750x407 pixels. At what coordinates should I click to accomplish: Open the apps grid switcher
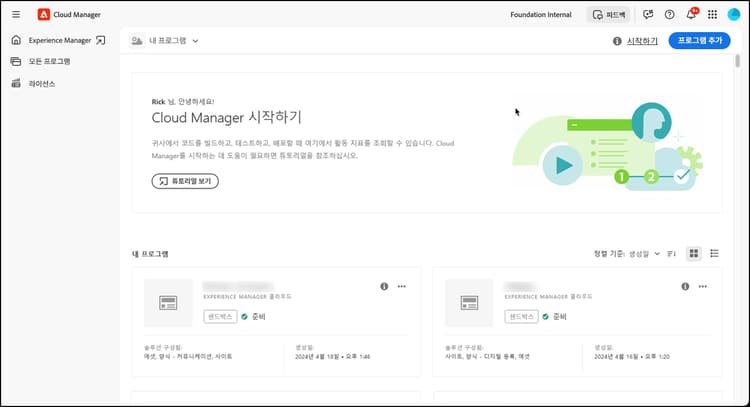pos(712,15)
